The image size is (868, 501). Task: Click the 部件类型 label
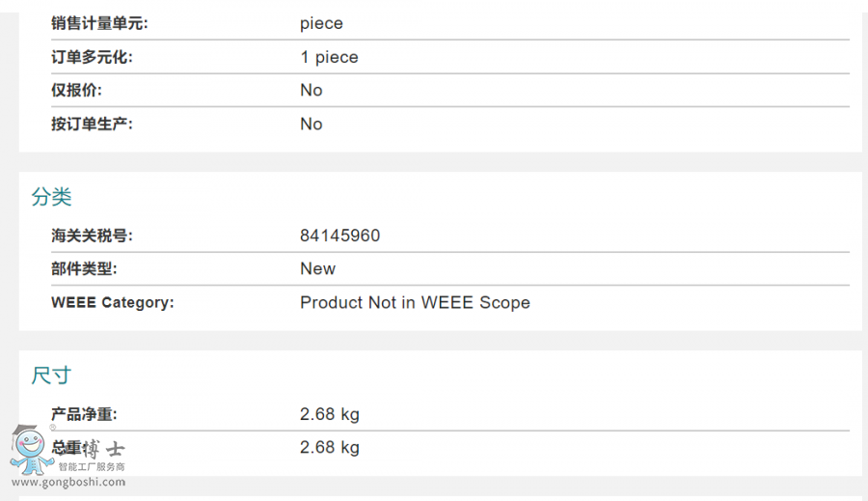click(x=84, y=268)
